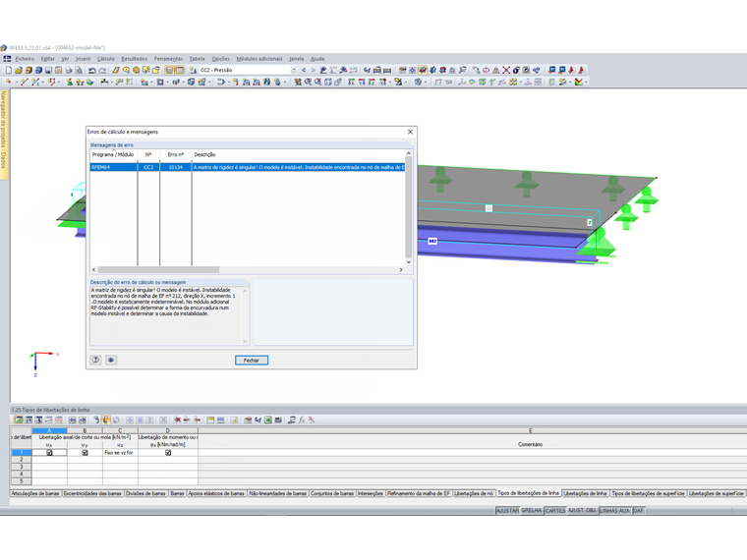Toggle the ux release checkbox in row 1
This screenshot has width=747, height=560.
pos(49,453)
